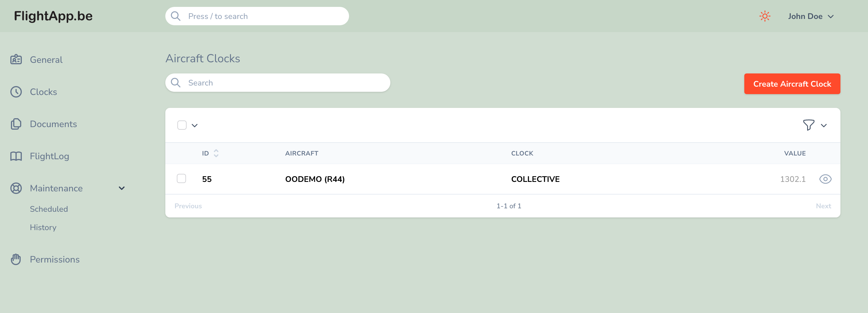Open the History maintenance menu item
Screen dimensions: 868x313
tap(42, 227)
